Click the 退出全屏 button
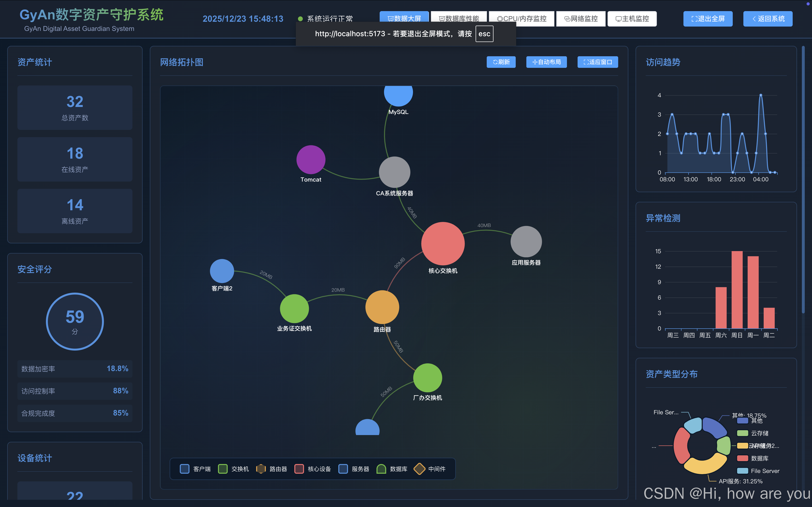This screenshot has height=507, width=812. (708, 19)
